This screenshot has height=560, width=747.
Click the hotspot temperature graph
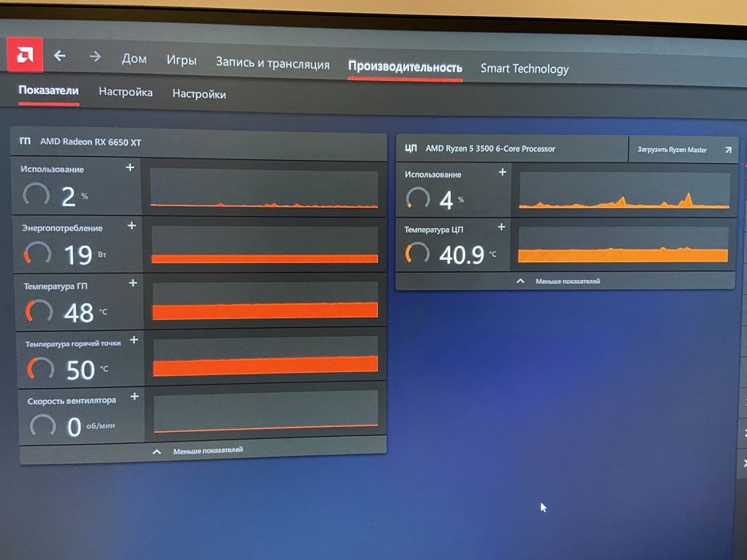266,357
